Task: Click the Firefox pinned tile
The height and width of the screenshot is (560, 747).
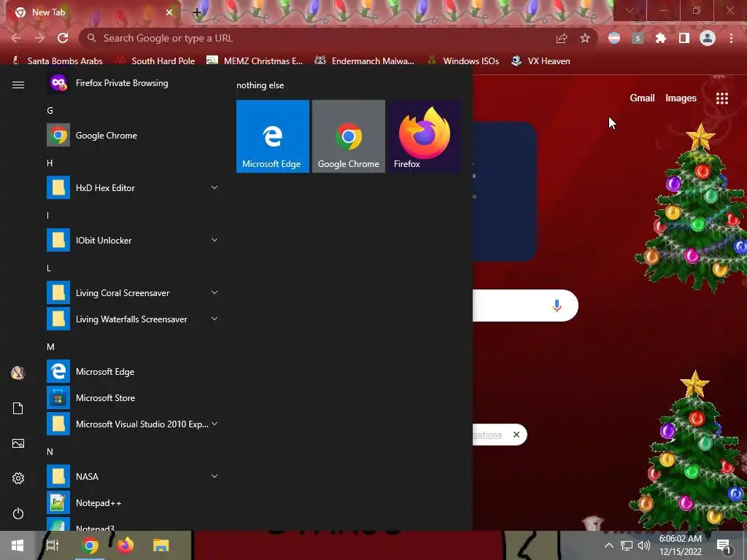Action: pyautogui.click(x=424, y=136)
